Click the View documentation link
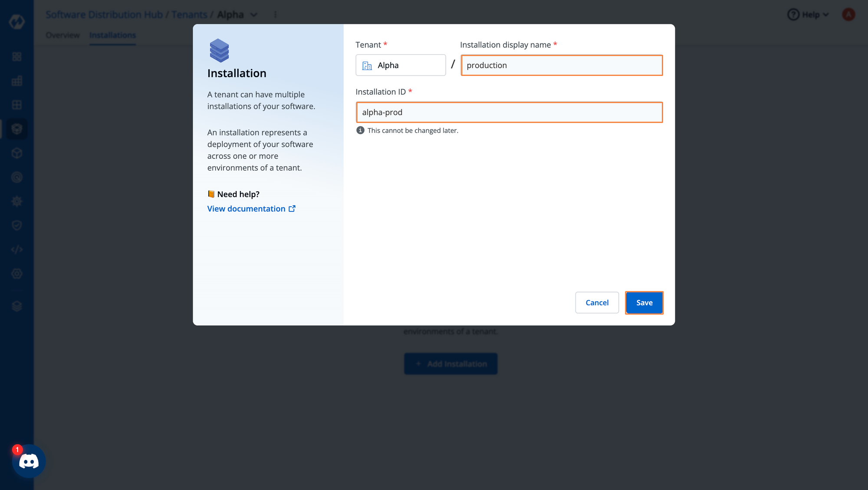The width and height of the screenshot is (868, 490). tap(251, 209)
